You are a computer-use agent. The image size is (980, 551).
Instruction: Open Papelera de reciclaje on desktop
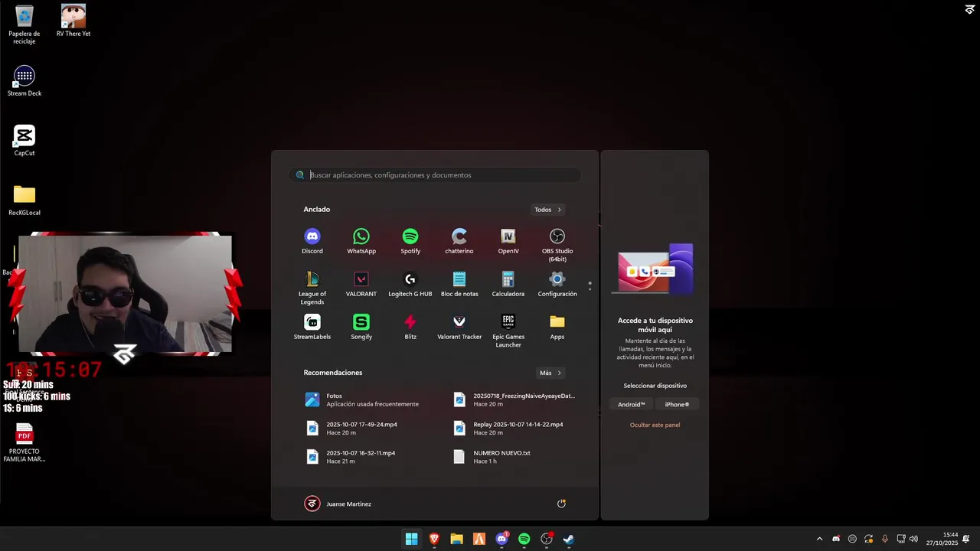point(24,24)
